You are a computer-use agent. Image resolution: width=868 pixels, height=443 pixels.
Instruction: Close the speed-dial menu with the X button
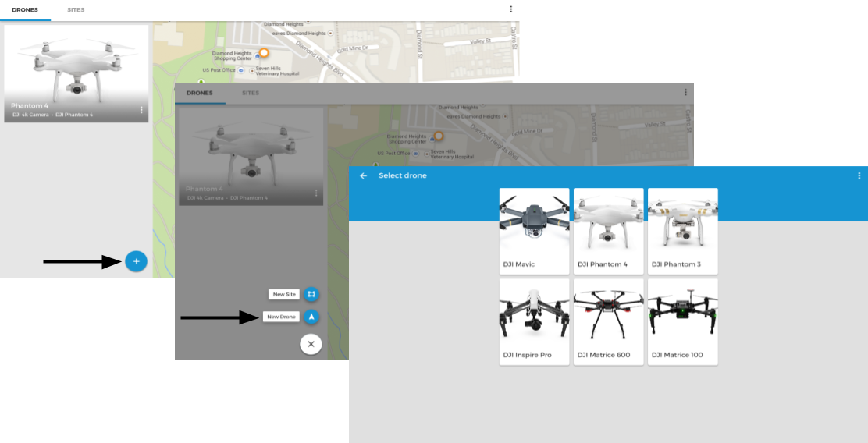coord(311,344)
